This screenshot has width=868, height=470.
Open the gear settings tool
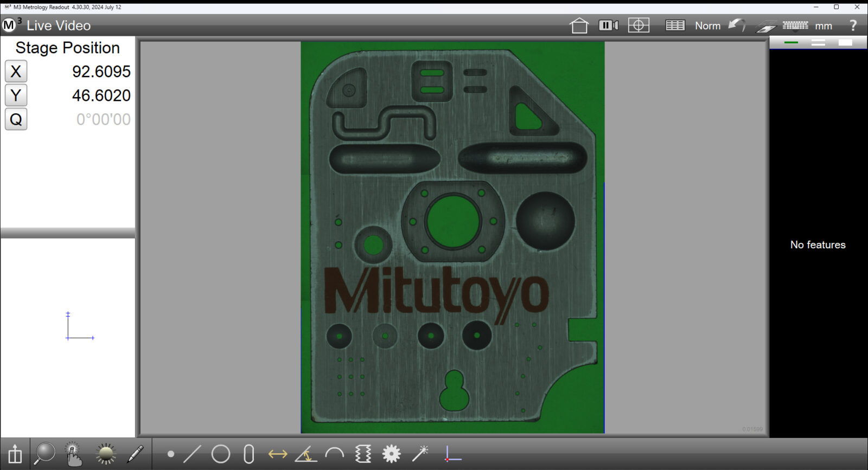[391, 454]
